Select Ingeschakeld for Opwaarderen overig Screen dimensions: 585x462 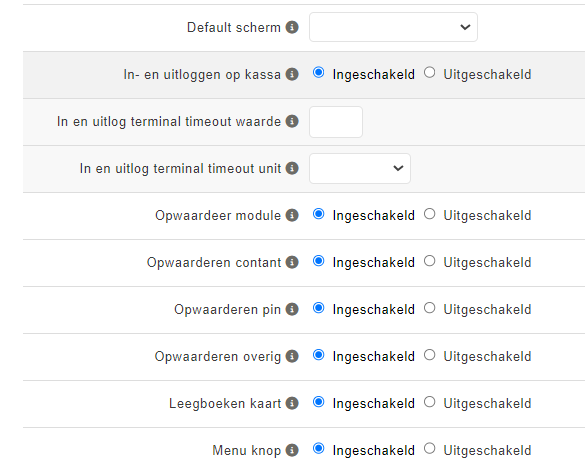point(318,355)
